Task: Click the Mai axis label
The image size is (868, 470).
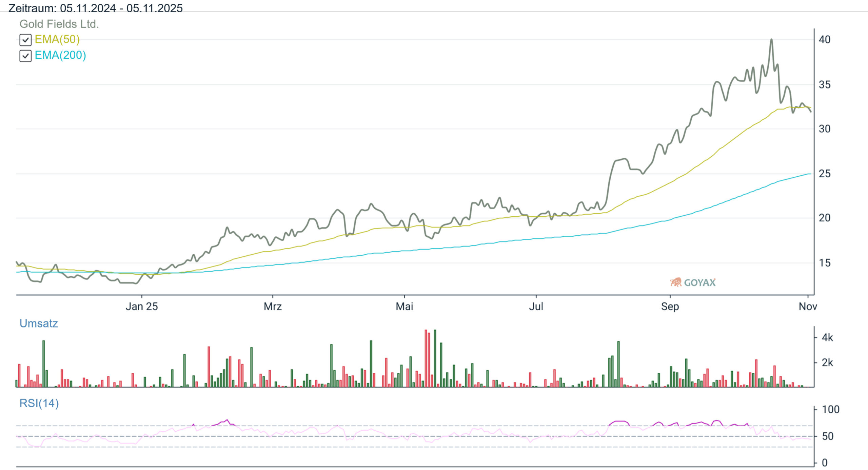Action: (x=404, y=306)
